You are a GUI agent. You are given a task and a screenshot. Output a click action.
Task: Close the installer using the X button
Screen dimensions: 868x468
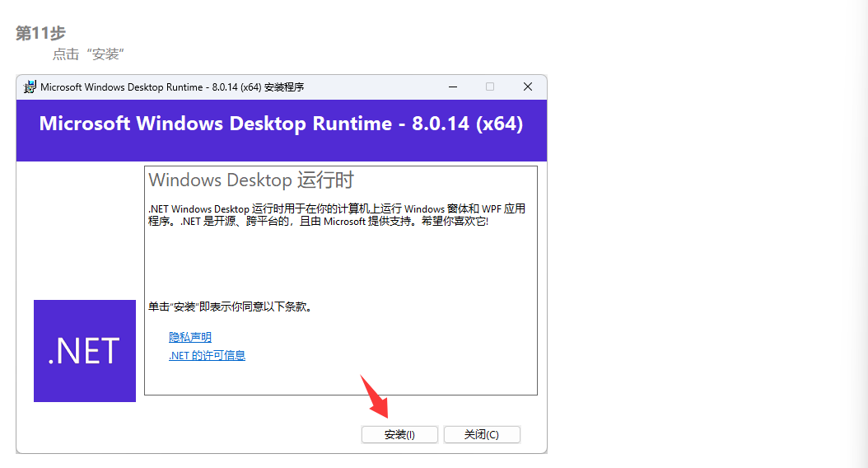(x=528, y=87)
